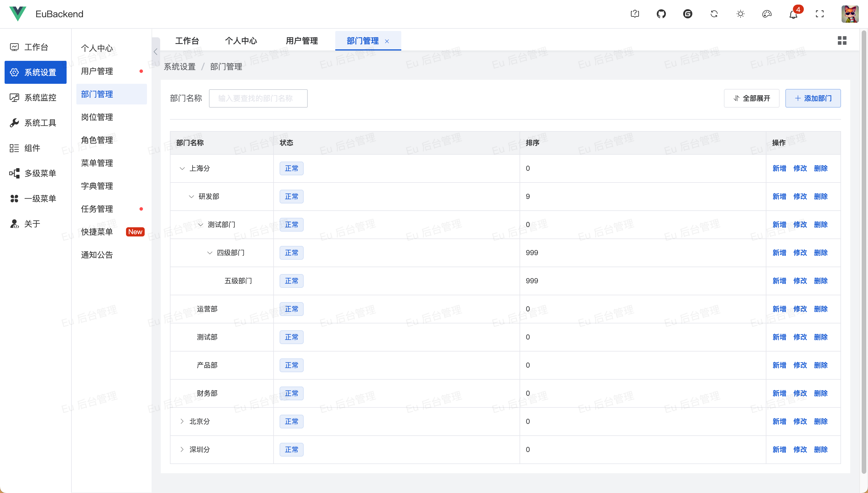Screen dimensions: 868x493
Task: Select 通知公告 in the submenu
Action: 111,255
